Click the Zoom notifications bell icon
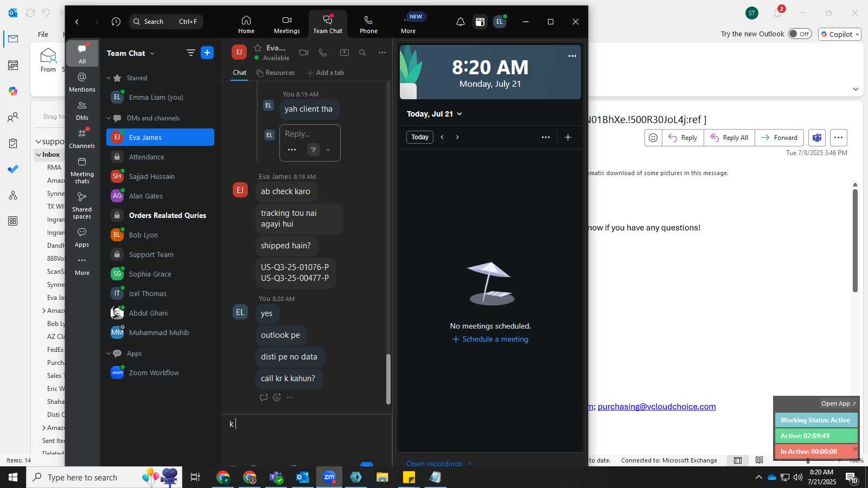 pos(460,22)
